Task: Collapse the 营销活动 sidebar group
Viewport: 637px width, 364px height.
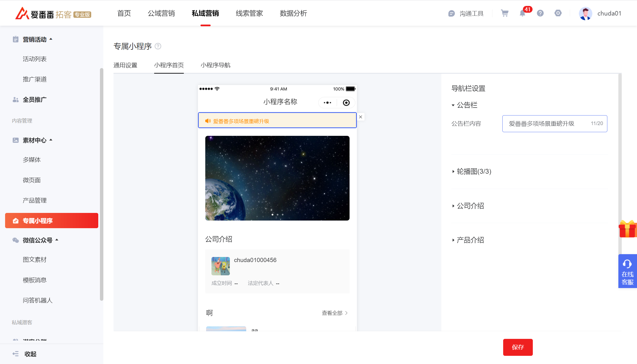Action: click(x=51, y=39)
